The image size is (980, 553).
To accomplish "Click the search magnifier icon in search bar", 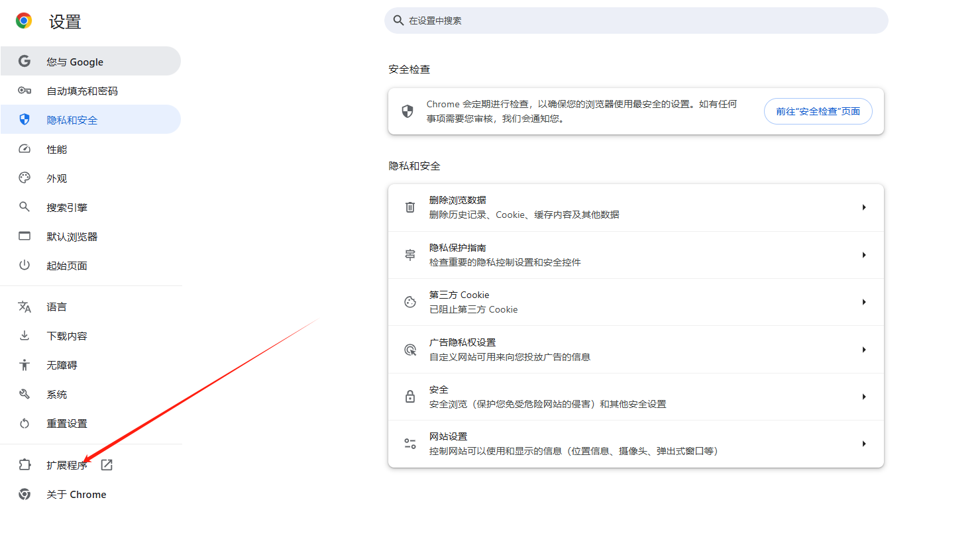I will [x=398, y=21].
